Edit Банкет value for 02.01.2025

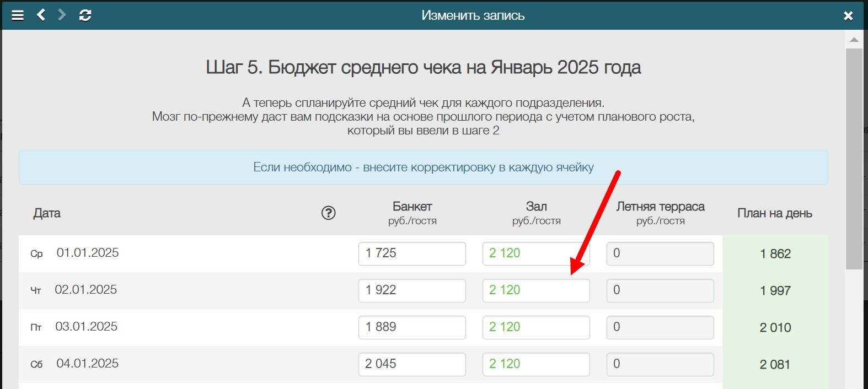pos(411,290)
